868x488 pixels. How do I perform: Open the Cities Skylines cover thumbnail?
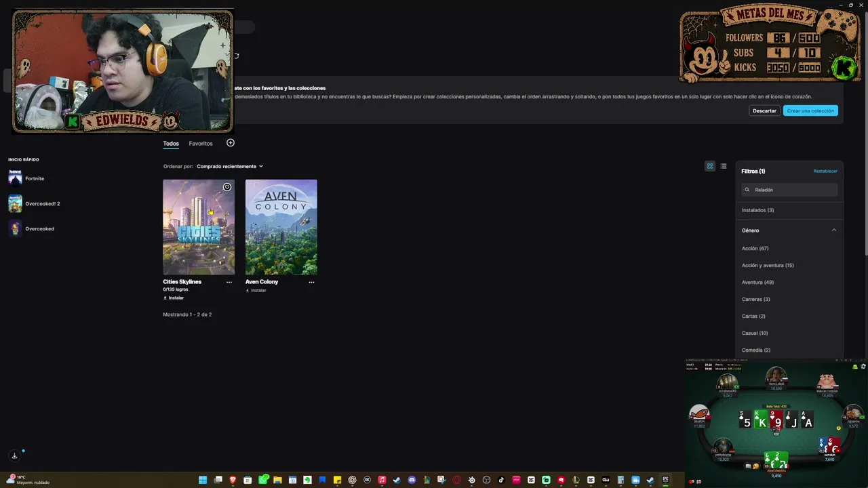pos(199,227)
